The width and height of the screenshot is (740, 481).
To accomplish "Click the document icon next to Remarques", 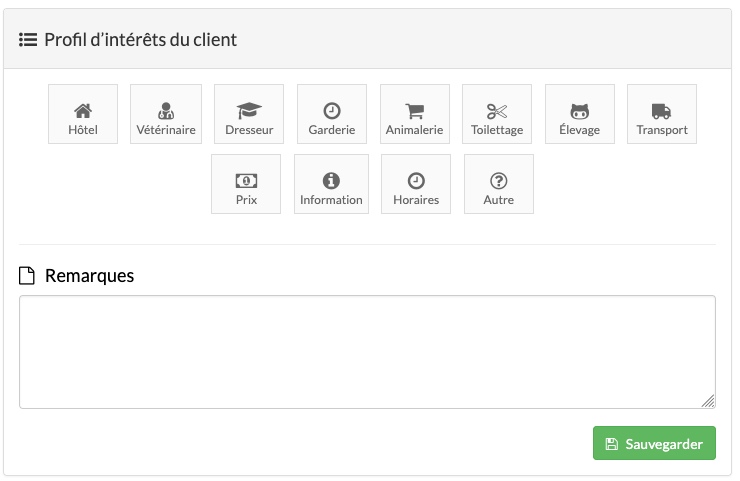I will click(27, 276).
